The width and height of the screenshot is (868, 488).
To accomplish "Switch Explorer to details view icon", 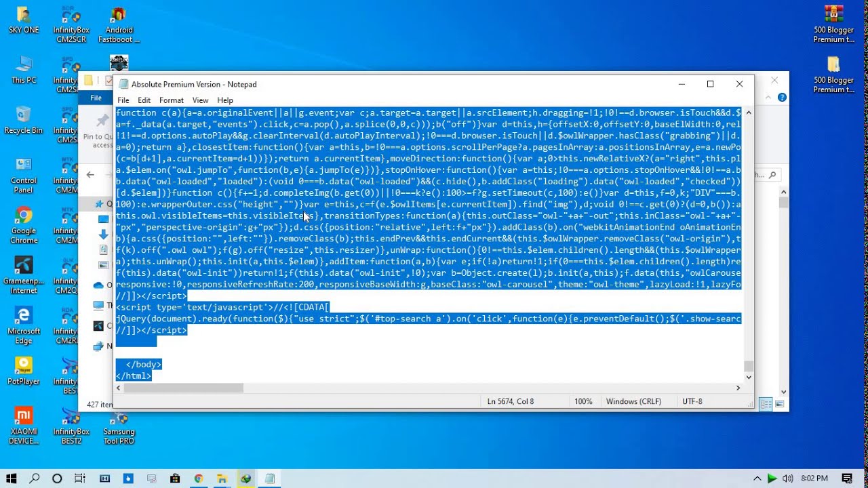I will tap(766, 405).
